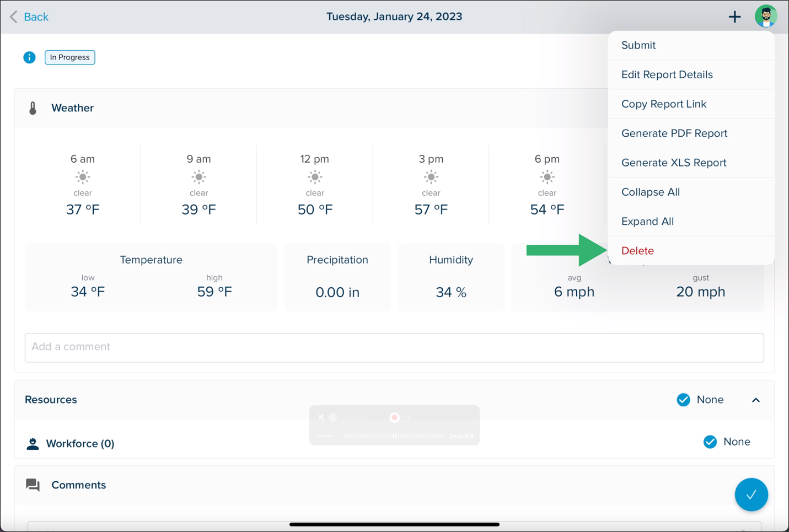The image size is (789, 532).
Task: Click the Workforce person icon
Action: pyautogui.click(x=33, y=444)
